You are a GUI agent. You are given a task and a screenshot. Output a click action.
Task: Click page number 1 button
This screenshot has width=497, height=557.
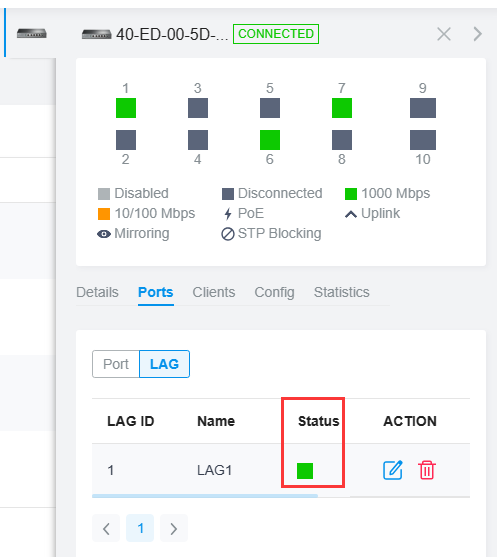[140, 528]
